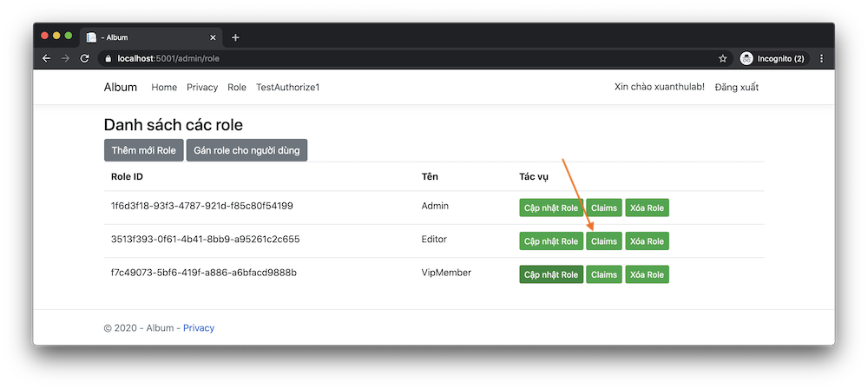Click the browser forward arrow
The width and height of the screenshot is (868, 389).
(65, 58)
